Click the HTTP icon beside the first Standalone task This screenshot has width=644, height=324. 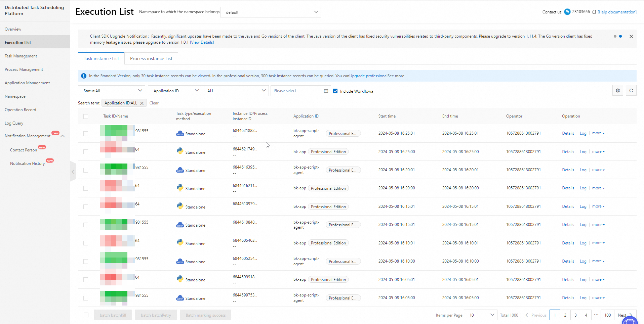(180, 133)
